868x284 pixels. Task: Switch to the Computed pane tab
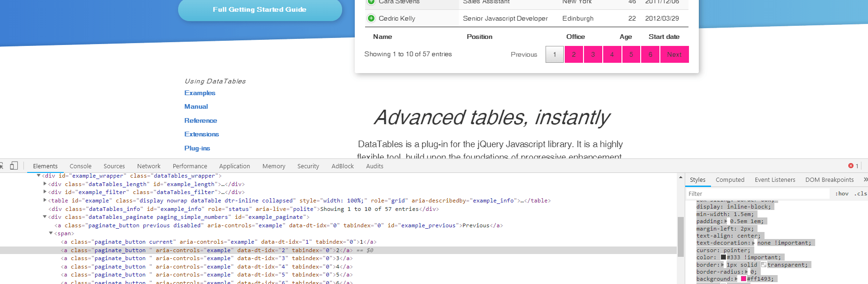[x=730, y=179]
